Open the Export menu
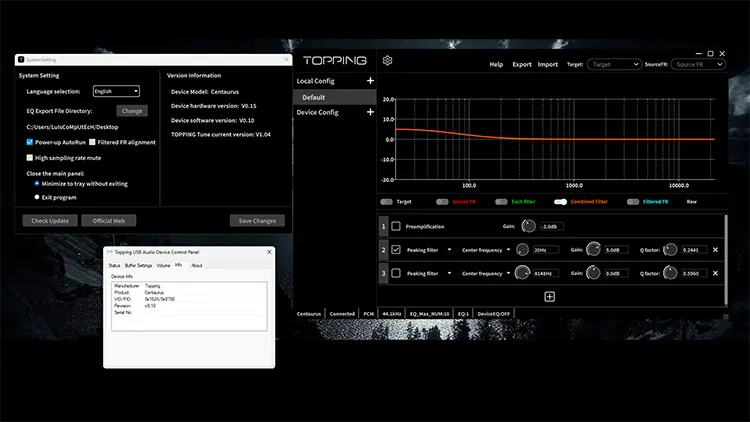This screenshot has height=422, width=750. tap(522, 64)
